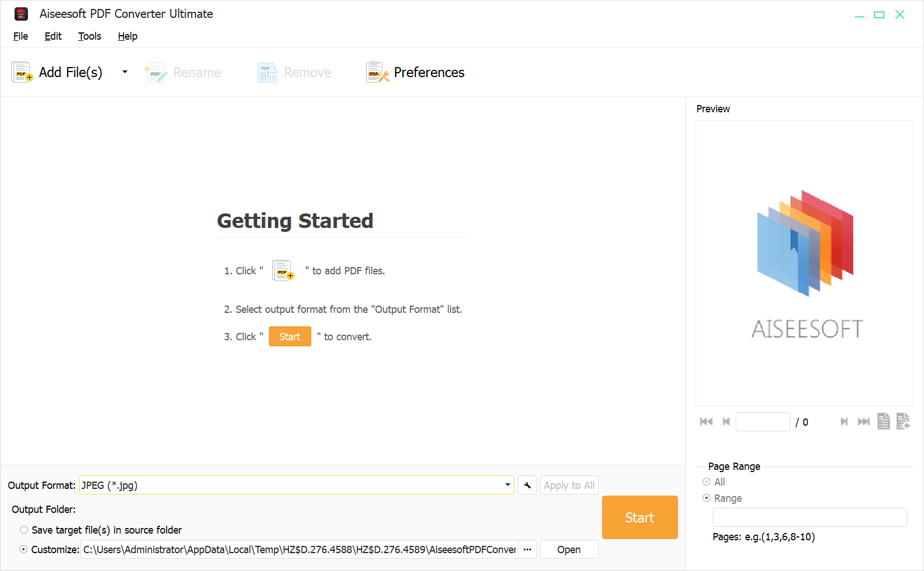Browse output folder with the ellipsis button
The image size is (924, 571).
(x=527, y=549)
